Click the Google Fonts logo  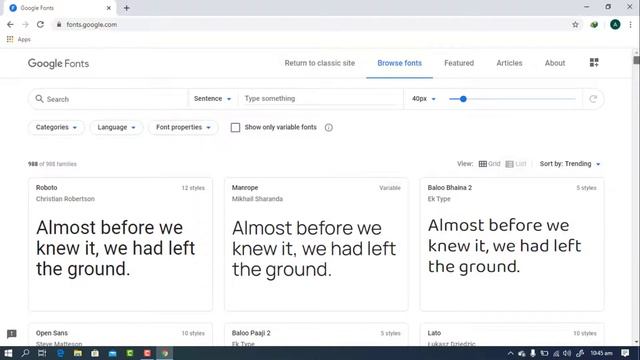[x=58, y=63]
